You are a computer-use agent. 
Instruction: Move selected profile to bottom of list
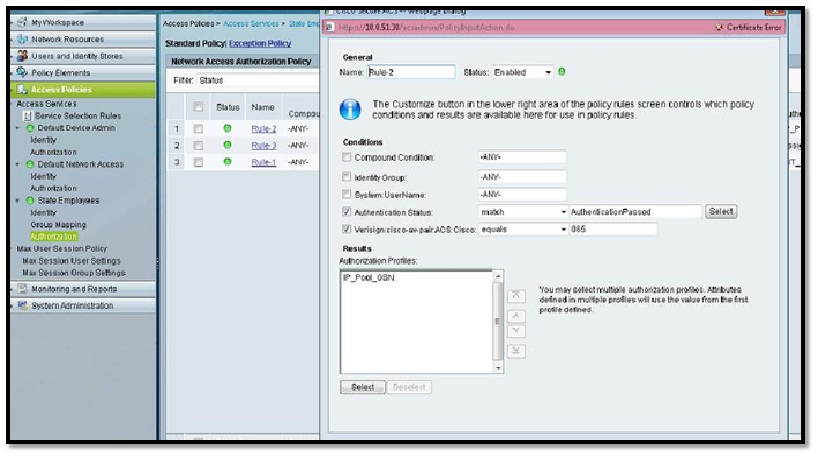(516, 351)
